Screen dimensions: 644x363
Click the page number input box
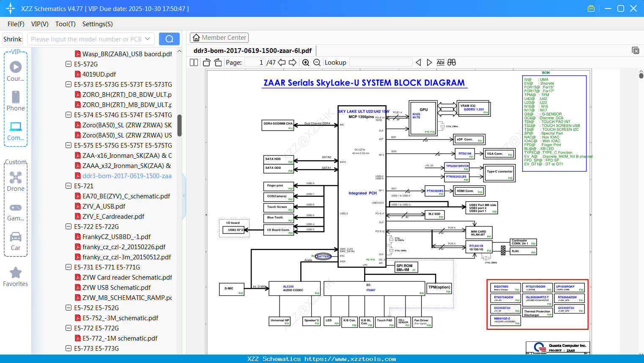255,63
